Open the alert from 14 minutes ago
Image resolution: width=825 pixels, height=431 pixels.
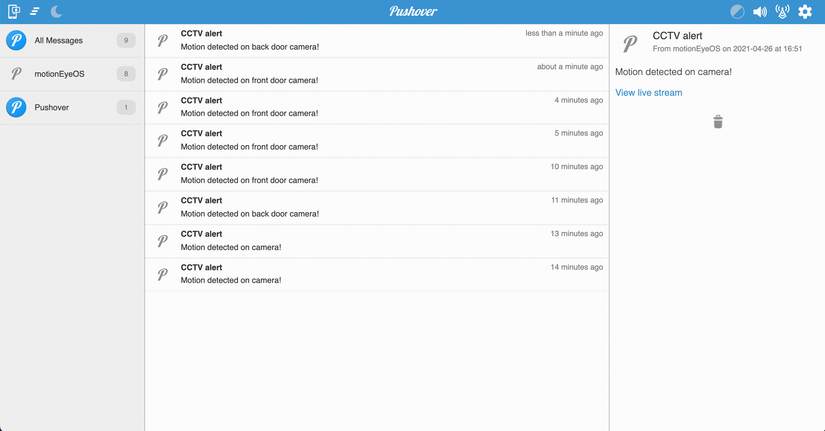pos(377,274)
